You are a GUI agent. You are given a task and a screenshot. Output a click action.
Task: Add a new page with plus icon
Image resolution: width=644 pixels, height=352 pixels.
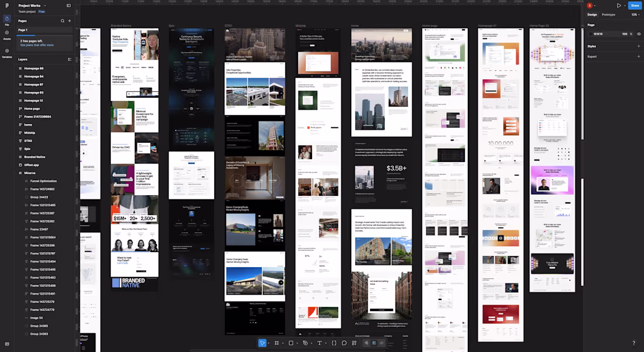70,21
